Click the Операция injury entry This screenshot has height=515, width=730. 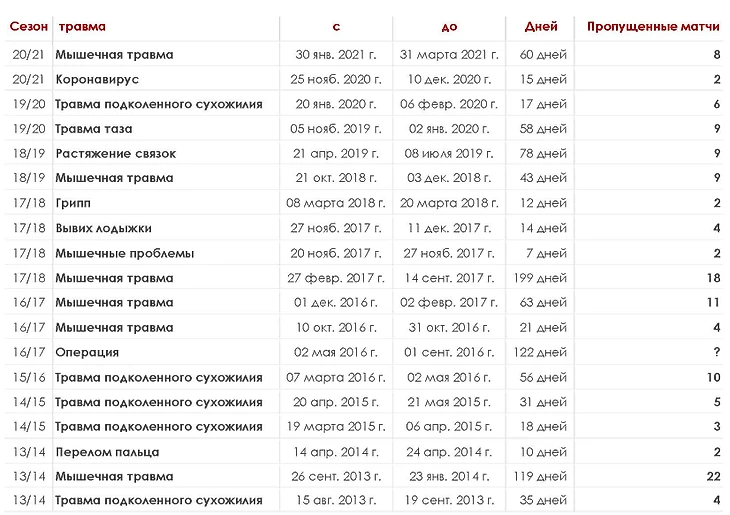[87, 352]
